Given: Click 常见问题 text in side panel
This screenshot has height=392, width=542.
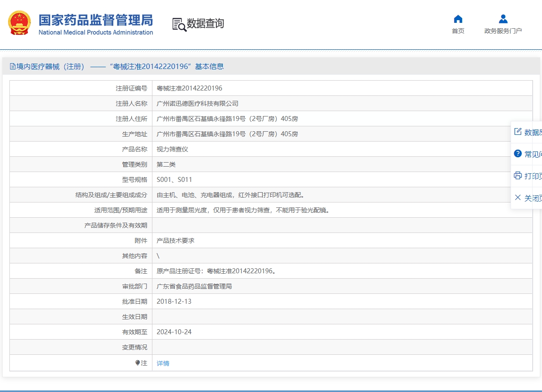Looking at the screenshot, I should click(x=533, y=154).
